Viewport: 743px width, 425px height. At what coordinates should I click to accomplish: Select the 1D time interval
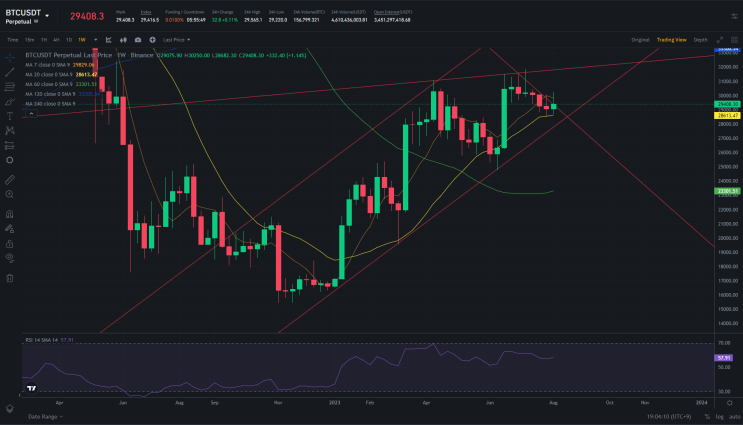[x=69, y=40]
